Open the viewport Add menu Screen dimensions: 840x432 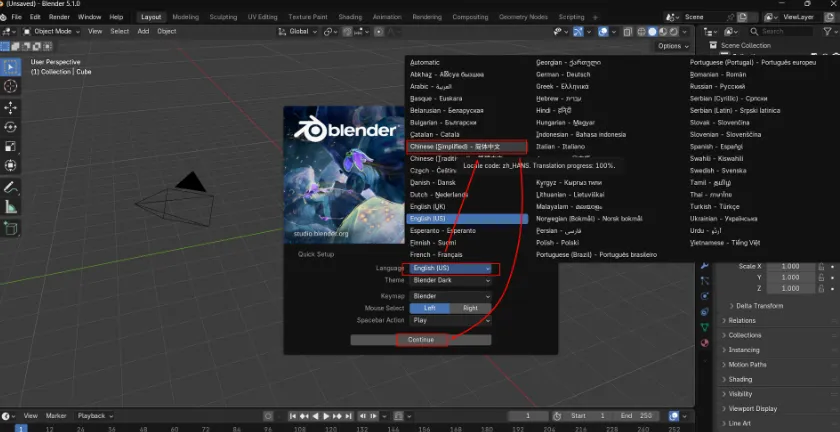(x=143, y=32)
